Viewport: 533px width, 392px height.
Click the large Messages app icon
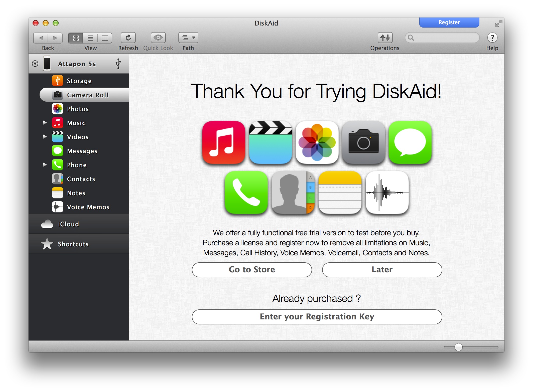(410, 142)
